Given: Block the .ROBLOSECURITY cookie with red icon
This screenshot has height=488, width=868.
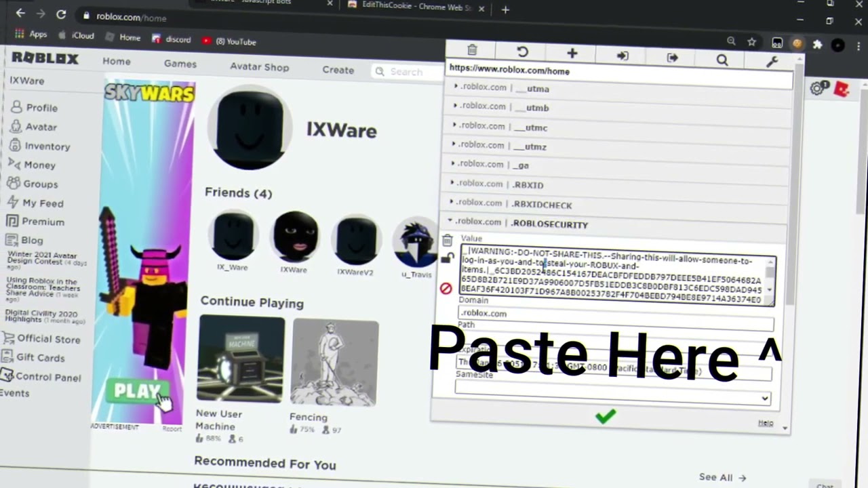Looking at the screenshot, I should [446, 289].
